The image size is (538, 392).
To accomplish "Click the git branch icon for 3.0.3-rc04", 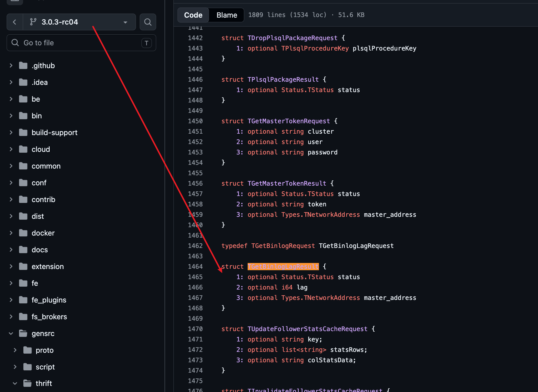I will pyautogui.click(x=33, y=22).
